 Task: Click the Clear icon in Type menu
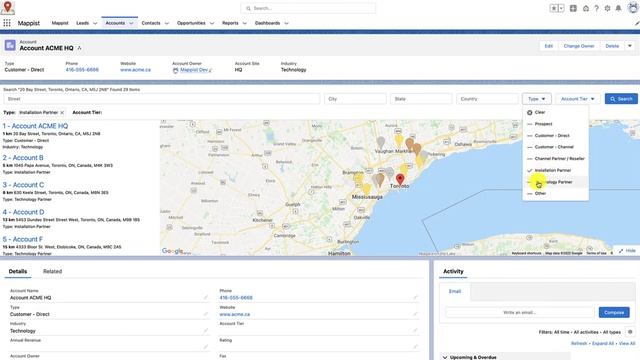coord(529,112)
